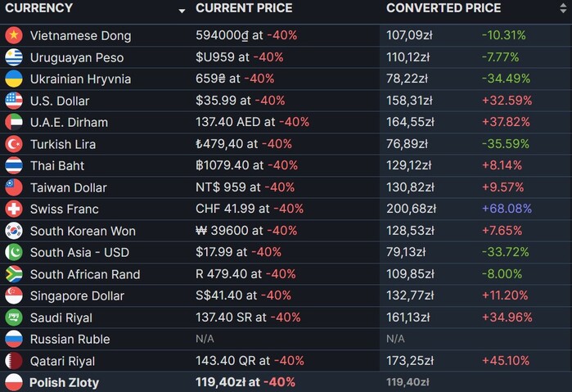The height and width of the screenshot is (392, 572).
Task: Click the Qatari Riyal flag icon
Action: point(13,361)
